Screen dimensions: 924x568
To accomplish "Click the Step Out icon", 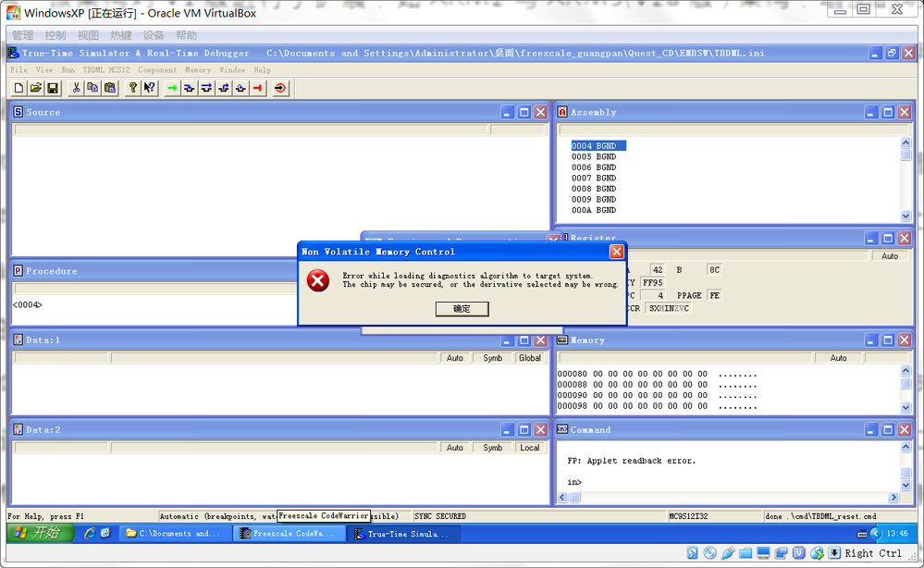I will coord(223,89).
